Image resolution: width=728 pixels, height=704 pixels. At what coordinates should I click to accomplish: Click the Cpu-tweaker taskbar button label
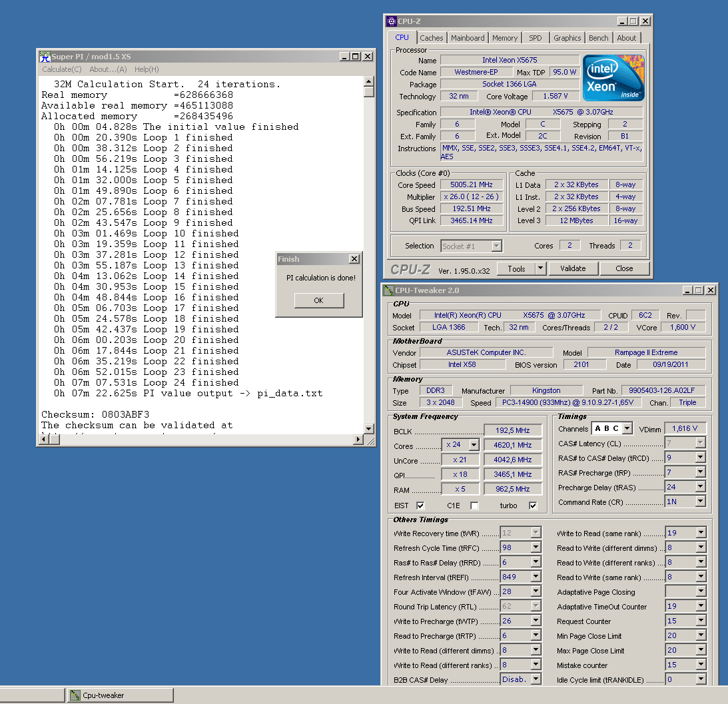(x=103, y=695)
